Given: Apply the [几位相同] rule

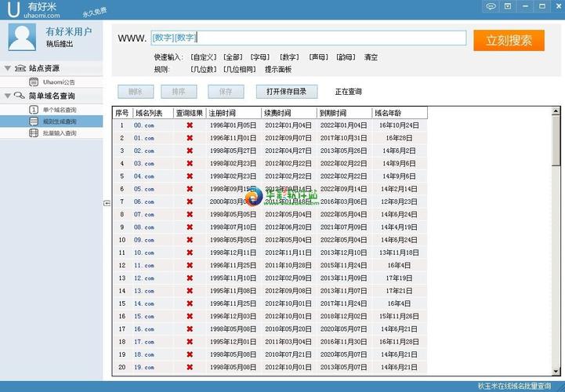Looking at the screenshot, I should [240, 69].
